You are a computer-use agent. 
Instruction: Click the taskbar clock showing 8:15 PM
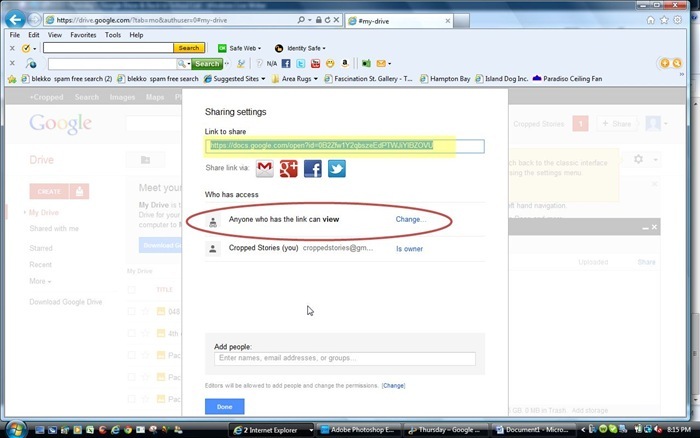point(679,430)
